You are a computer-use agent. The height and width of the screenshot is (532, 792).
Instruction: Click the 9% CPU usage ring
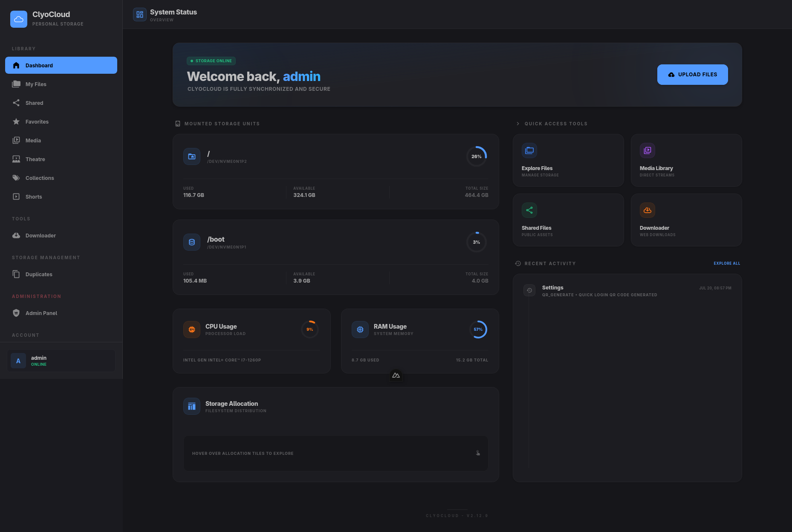(x=310, y=330)
